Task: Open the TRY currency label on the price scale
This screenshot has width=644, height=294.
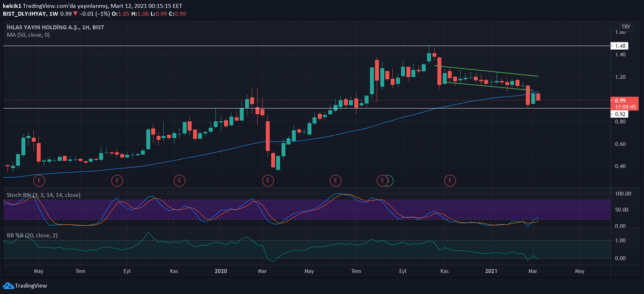Action: (x=626, y=27)
